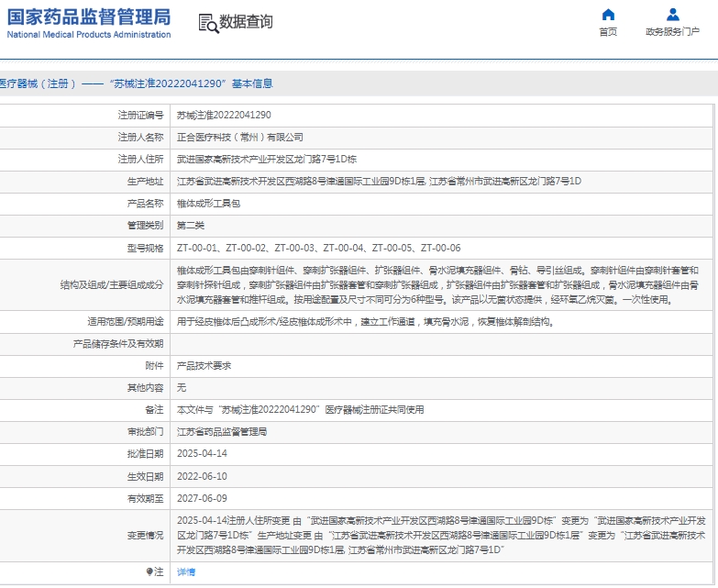Image resolution: width=718 pixels, height=588 pixels.
Task: Click the 附件 row label
Action: [x=154, y=365]
